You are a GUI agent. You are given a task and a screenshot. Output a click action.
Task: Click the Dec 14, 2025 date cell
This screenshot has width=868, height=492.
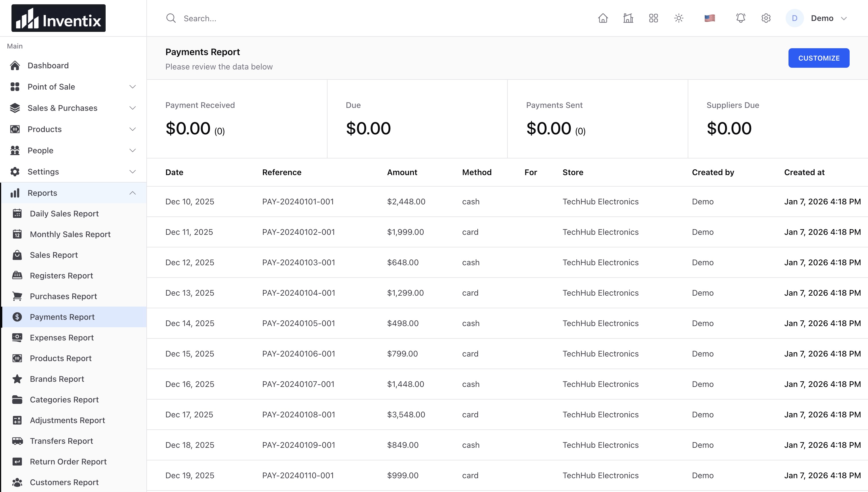coord(189,324)
